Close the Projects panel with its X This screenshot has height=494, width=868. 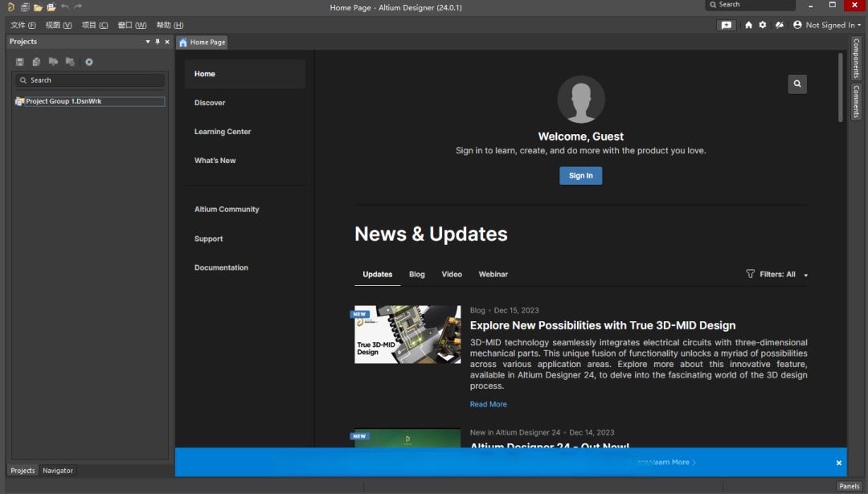pyautogui.click(x=167, y=42)
